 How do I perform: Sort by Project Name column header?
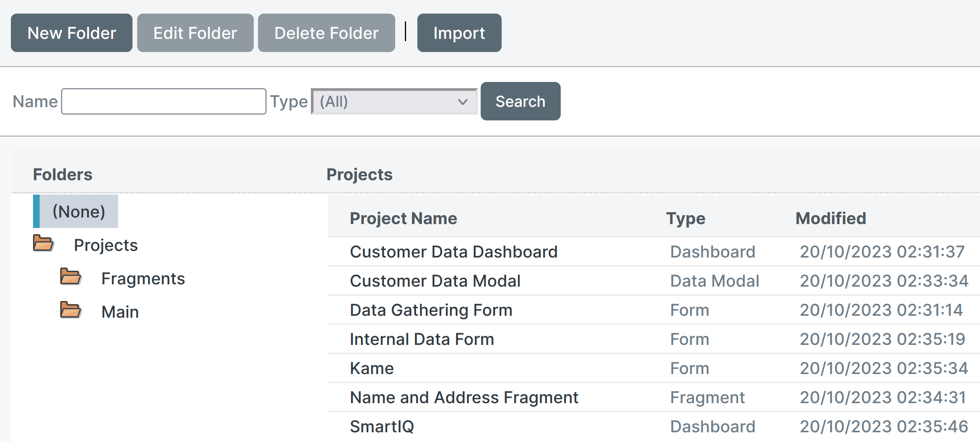(x=403, y=218)
